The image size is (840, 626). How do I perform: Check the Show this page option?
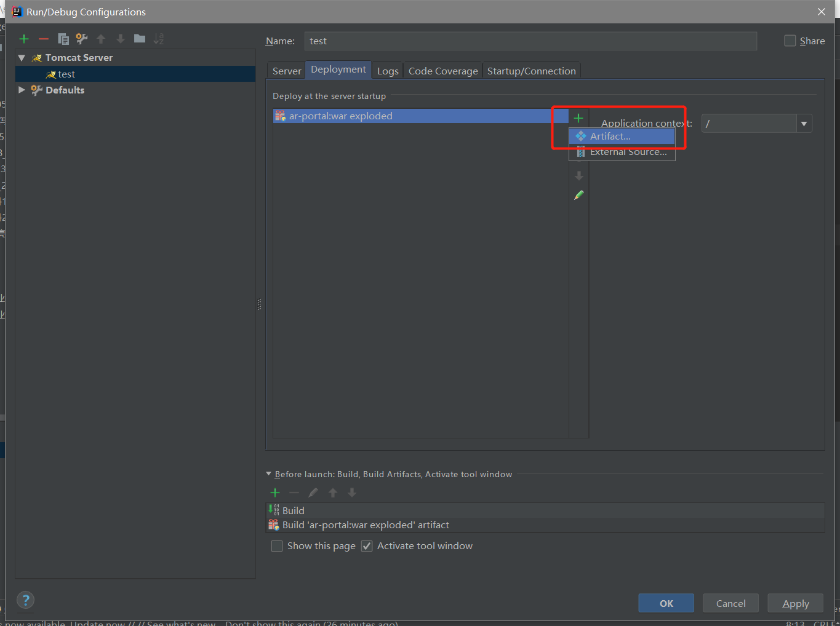coord(277,546)
